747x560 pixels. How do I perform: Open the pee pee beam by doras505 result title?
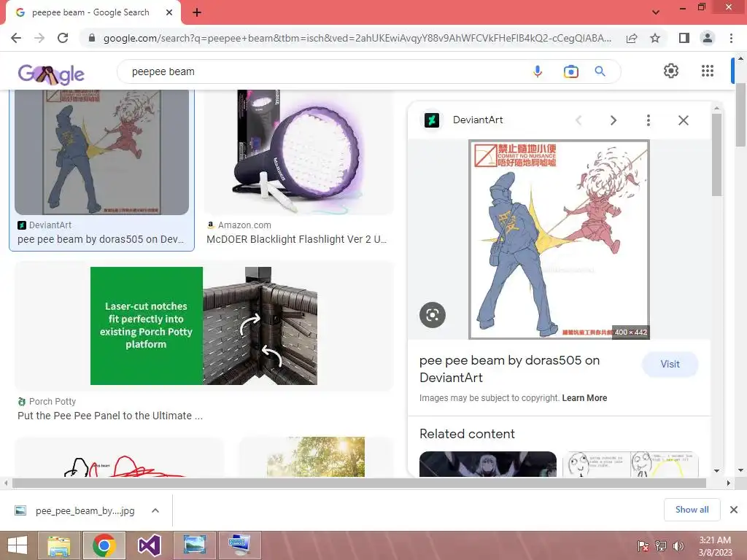tap(101, 239)
